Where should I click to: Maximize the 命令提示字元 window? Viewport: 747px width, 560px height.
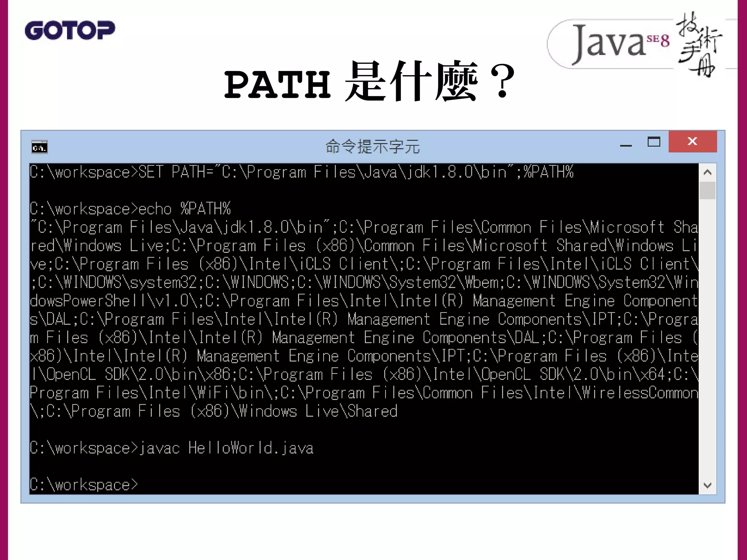tap(654, 142)
